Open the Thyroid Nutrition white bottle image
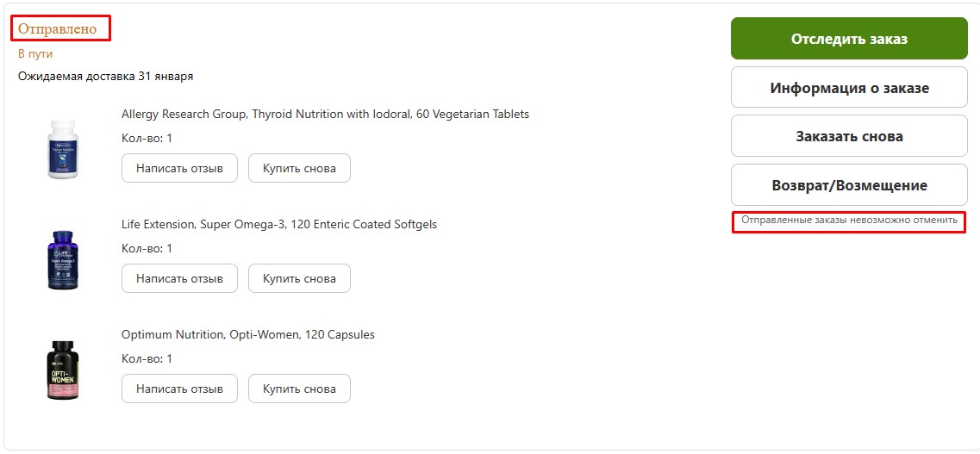The image size is (980, 454). [63, 149]
